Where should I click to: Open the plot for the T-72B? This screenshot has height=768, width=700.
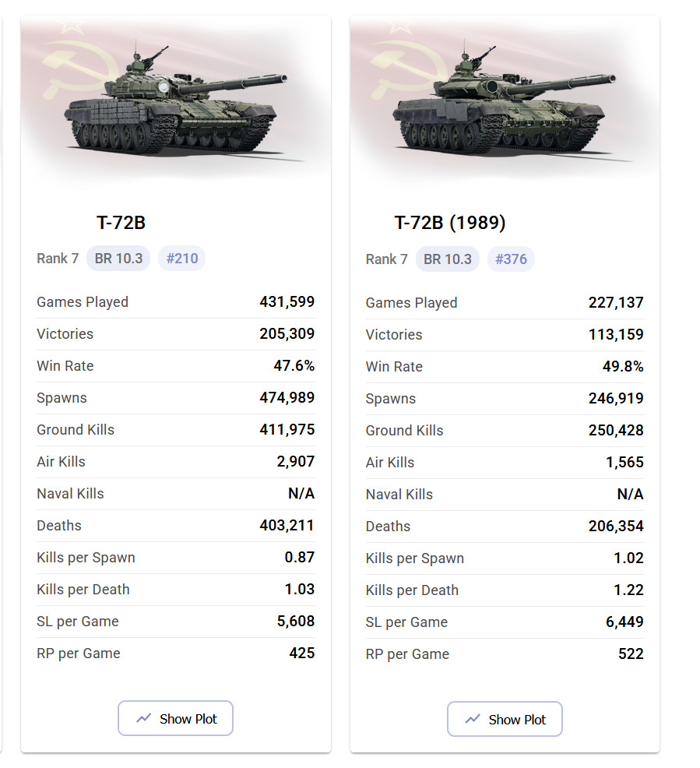[x=175, y=718]
